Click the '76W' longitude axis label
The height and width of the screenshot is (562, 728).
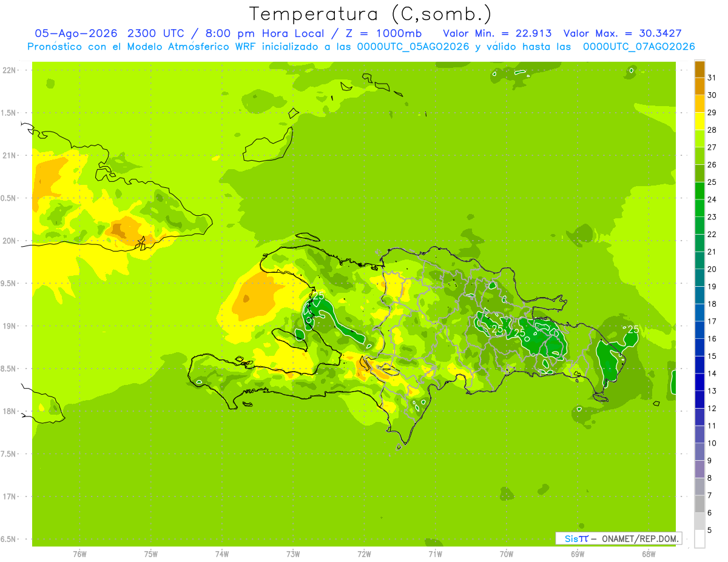pyautogui.click(x=79, y=554)
